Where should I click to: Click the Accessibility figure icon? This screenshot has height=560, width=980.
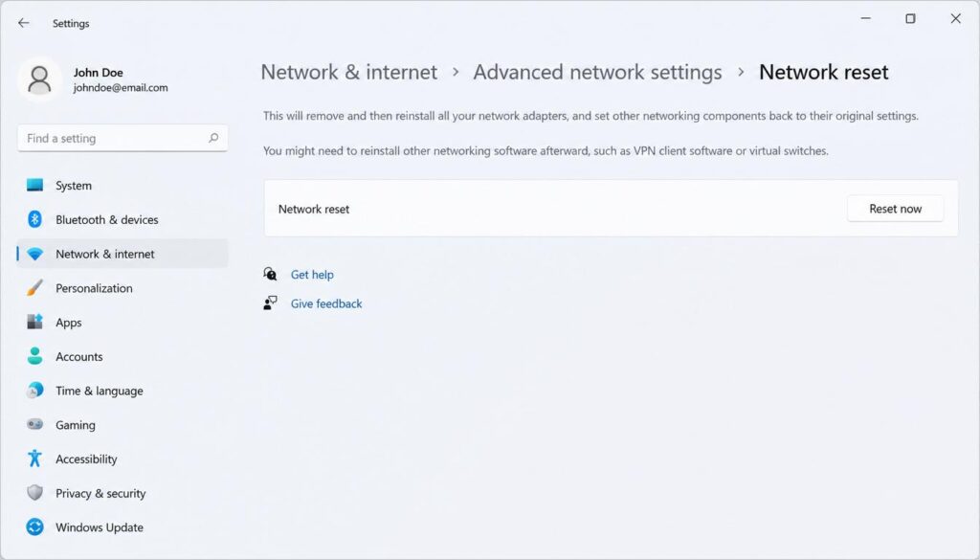[35, 459]
